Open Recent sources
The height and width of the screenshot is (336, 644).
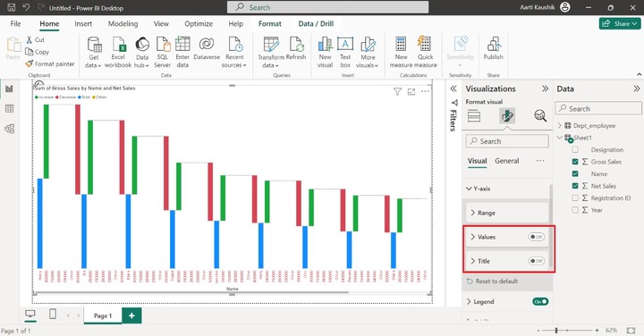(234, 52)
